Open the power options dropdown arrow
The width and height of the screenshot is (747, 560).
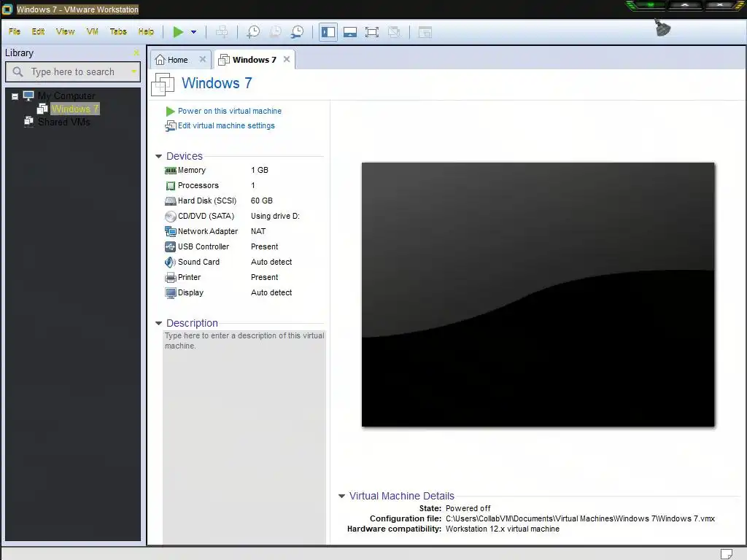tap(193, 32)
